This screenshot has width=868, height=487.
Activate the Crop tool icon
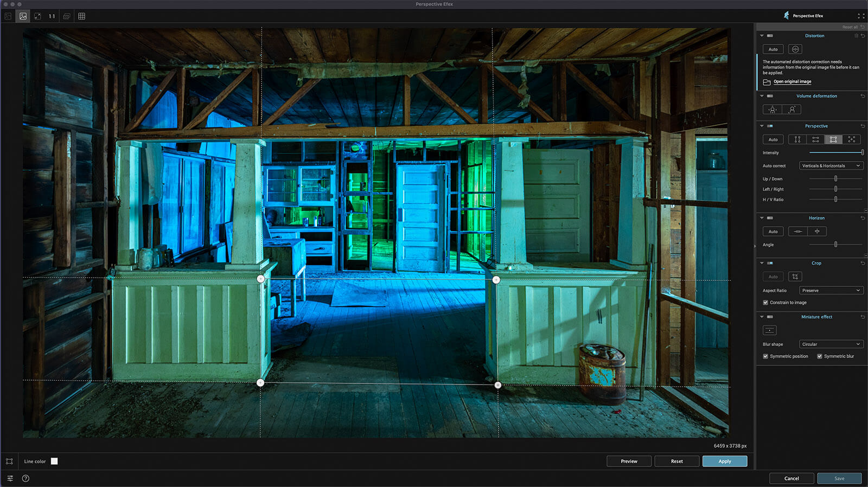pyautogui.click(x=795, y=277)
